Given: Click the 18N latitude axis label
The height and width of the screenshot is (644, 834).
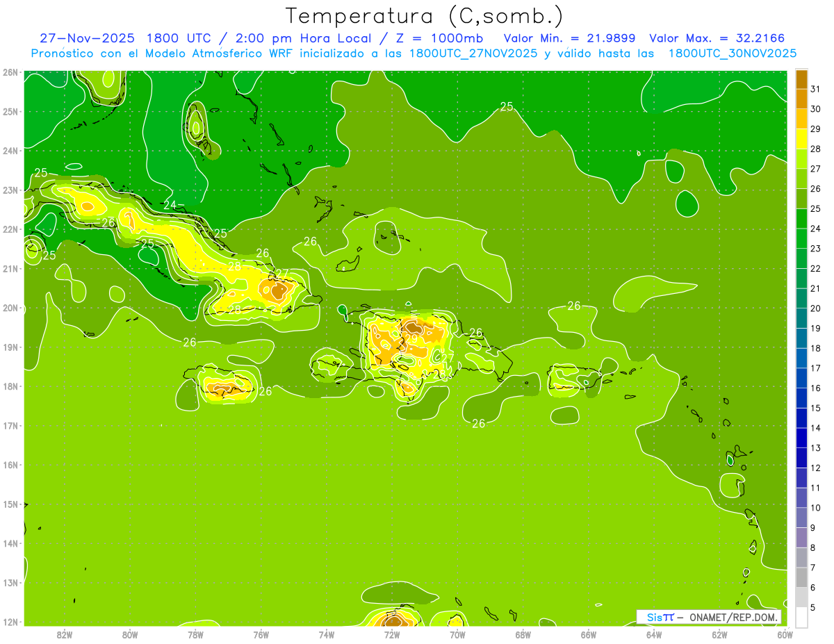Looking at the screenshot, I should pos(10,387).
